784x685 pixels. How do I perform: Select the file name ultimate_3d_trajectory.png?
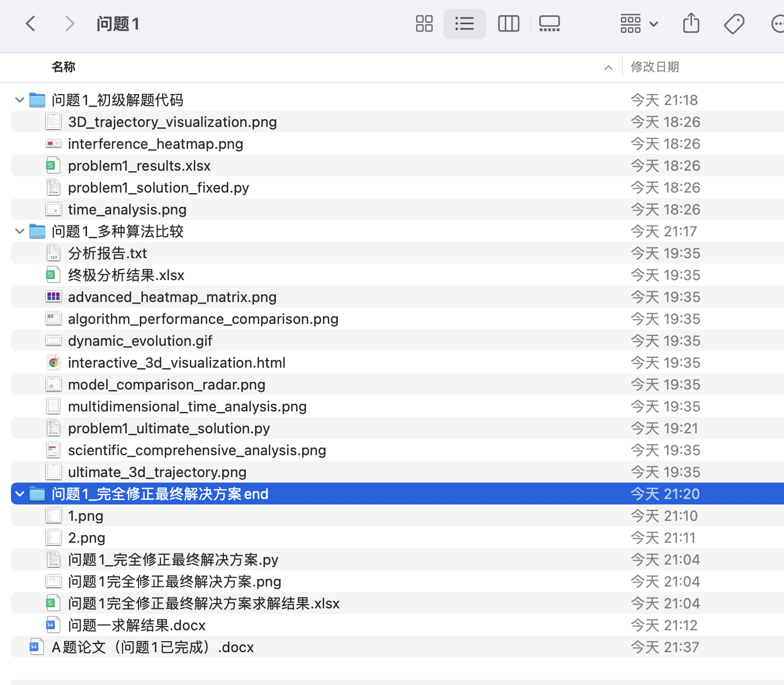(157, 472)
